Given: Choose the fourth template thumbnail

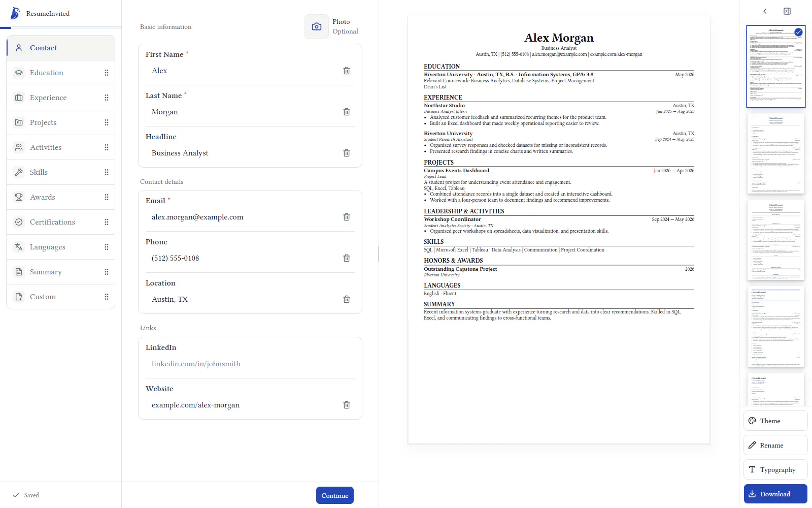Looking at the screenshot, I should [x=776, y=327].
